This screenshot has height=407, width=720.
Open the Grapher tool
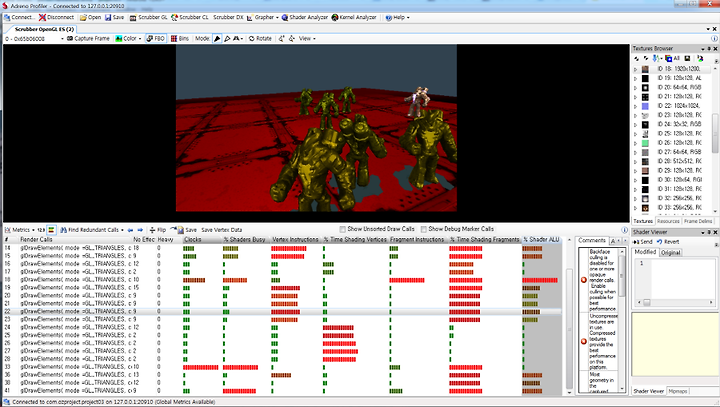click(x=263, y=17)
